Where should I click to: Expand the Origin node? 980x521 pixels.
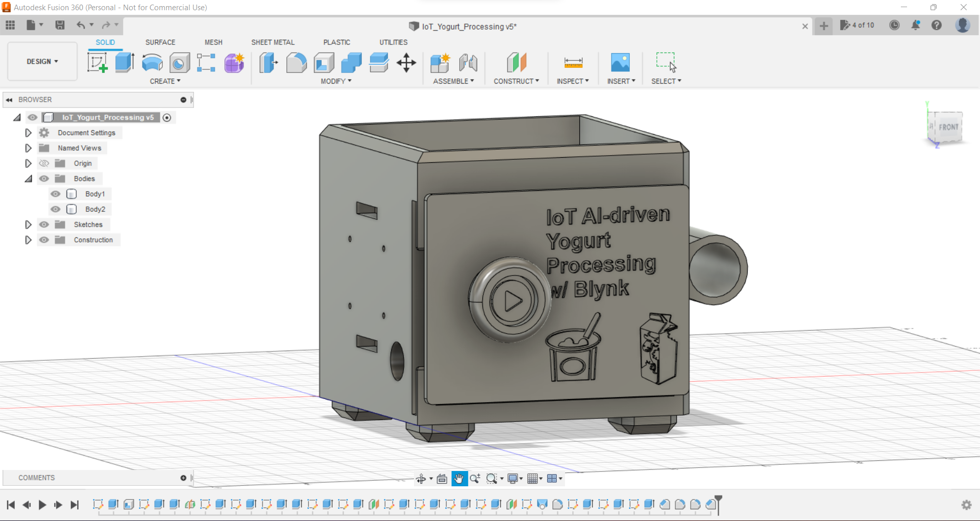point(28,163)
